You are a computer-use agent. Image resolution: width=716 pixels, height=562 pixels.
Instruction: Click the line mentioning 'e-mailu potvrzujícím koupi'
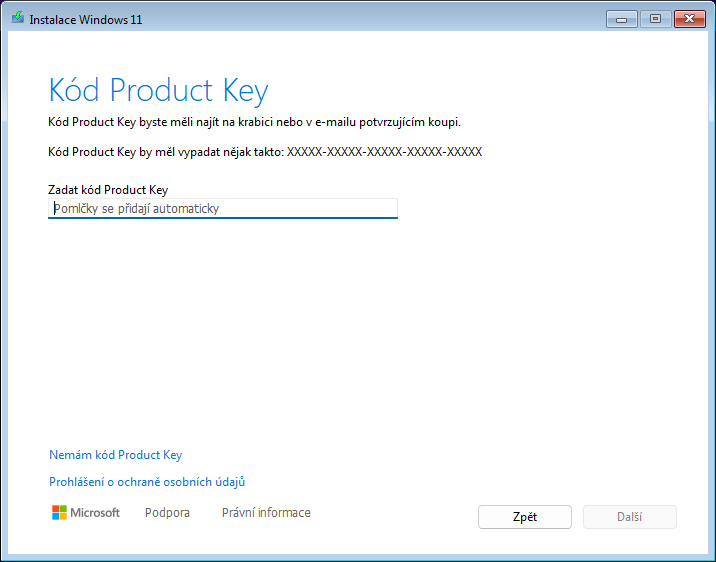254,122
